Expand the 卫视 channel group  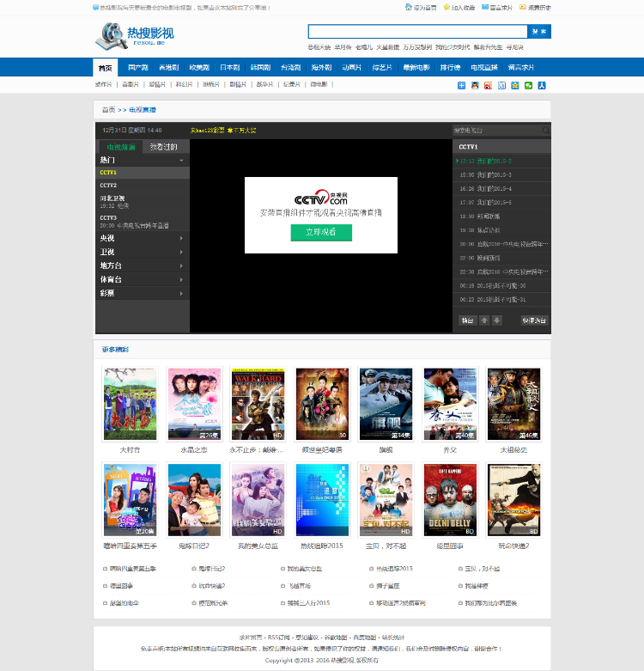[x=143, y=252]
